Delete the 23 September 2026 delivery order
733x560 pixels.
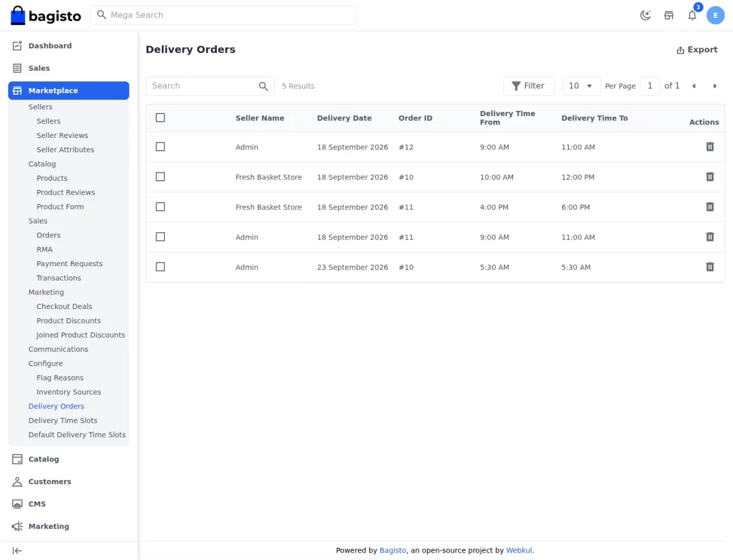710,267
